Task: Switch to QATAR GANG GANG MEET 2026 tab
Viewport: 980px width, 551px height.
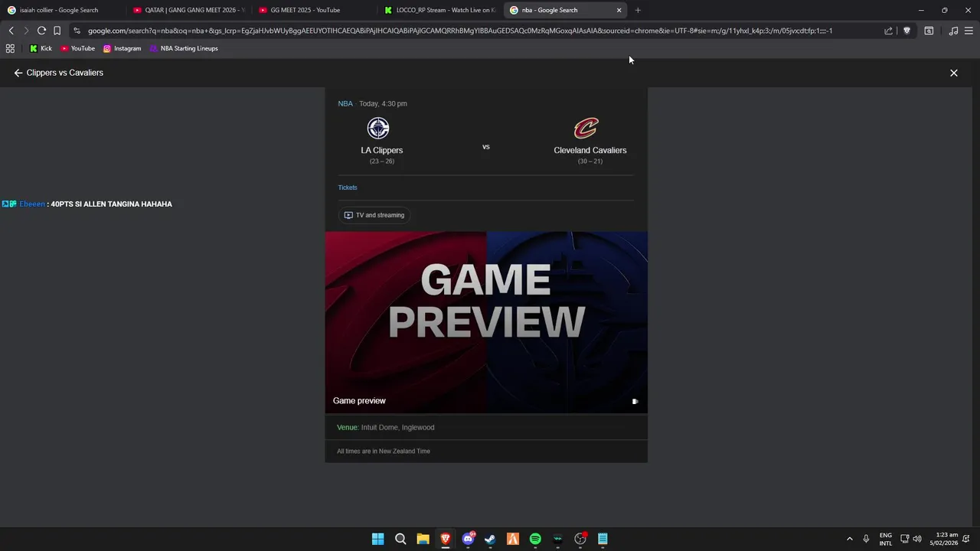Action: pos(188,10)
